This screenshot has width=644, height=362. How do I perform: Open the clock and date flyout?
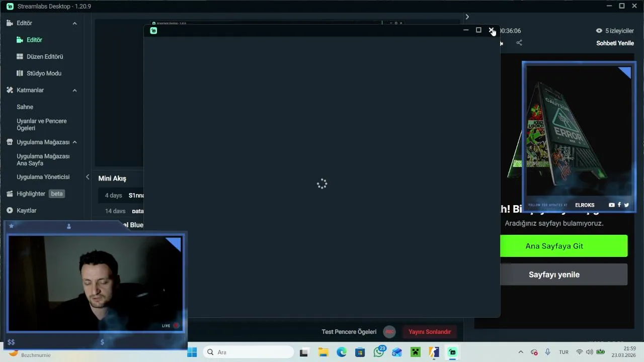click(624, 352)
